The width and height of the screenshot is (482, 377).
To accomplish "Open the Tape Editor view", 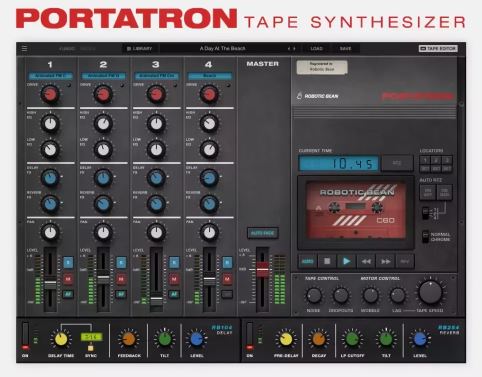I will [438, 49].
